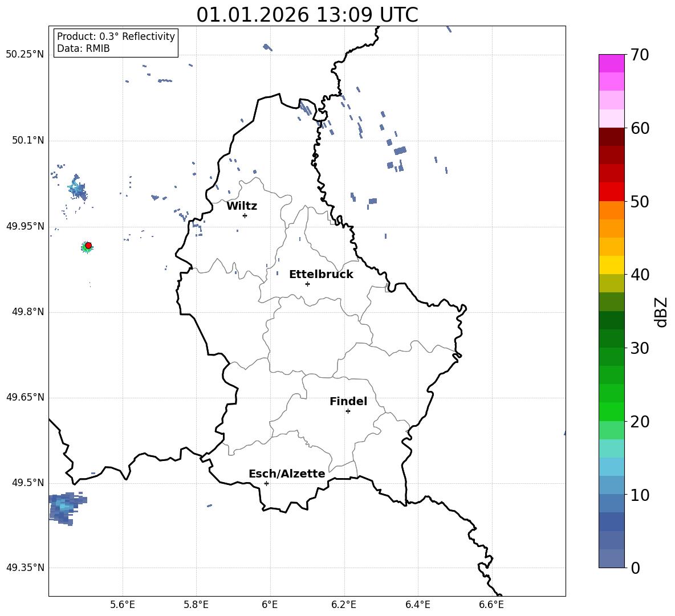Screen dimensions: 675x616
Task: Click the magenta top colorbar segment
Action: coord(611,64)
